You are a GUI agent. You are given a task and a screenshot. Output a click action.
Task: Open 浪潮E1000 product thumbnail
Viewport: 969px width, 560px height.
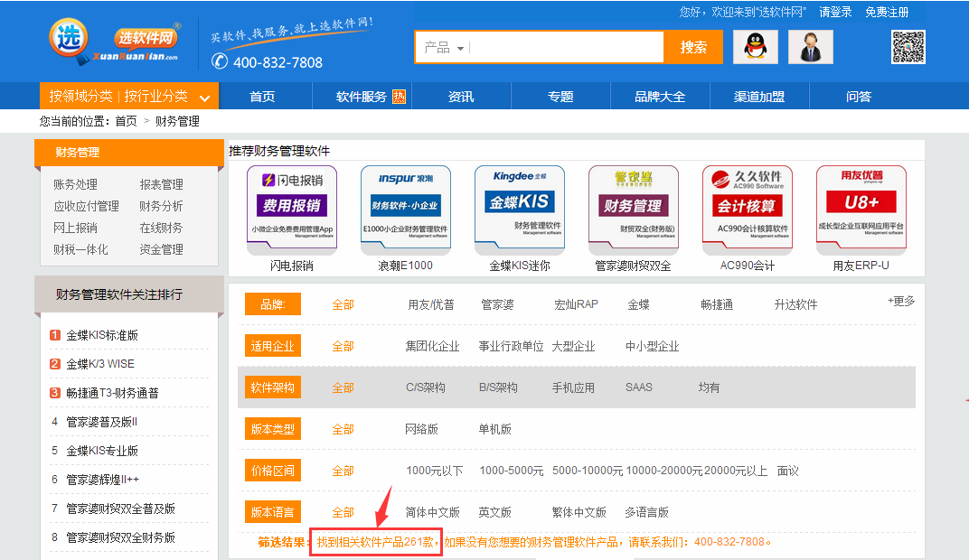(x=405, y=210)
